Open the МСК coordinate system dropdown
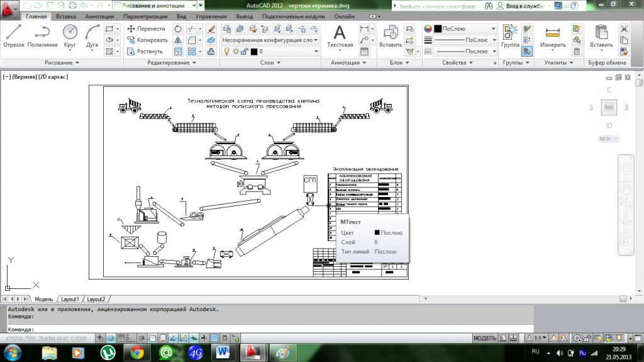Image resolution: width=644 pixels, height=362 pixels. [x=608, y=139]
